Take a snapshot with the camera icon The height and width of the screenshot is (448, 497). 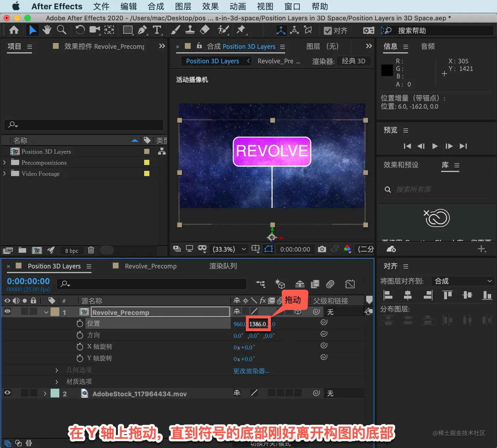pos(322,249)
